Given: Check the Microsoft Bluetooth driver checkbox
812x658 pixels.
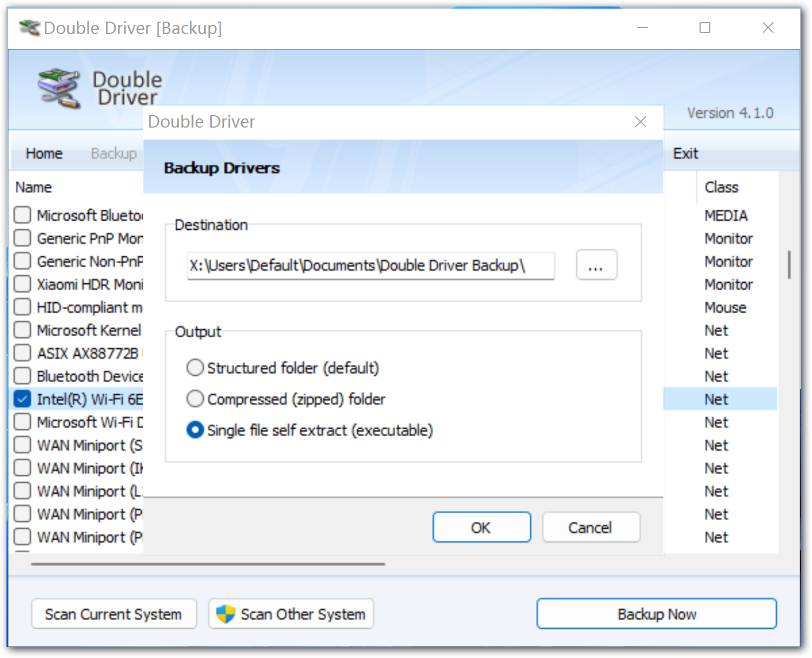Looking at the screenshot, I should (x=22, y=215).
